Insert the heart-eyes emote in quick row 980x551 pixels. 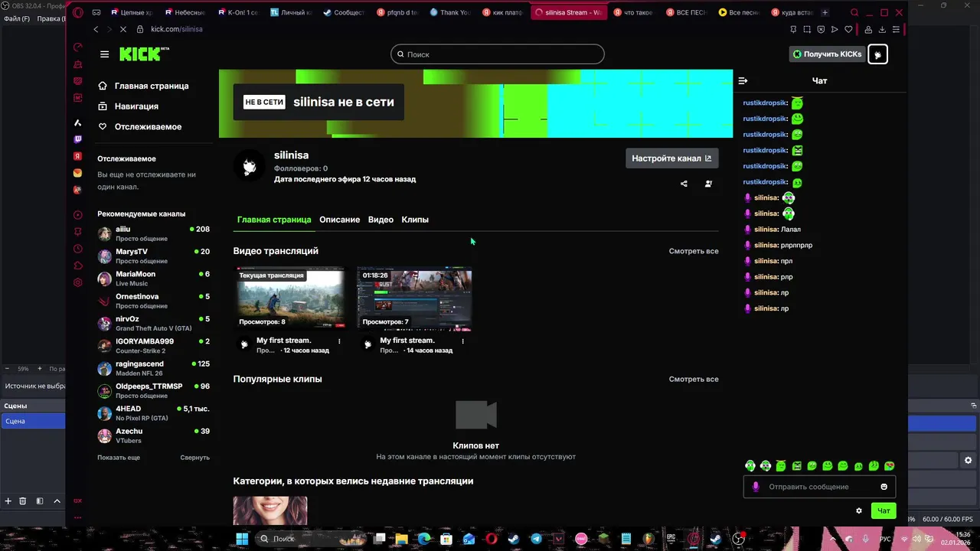[x=889, y=466]
